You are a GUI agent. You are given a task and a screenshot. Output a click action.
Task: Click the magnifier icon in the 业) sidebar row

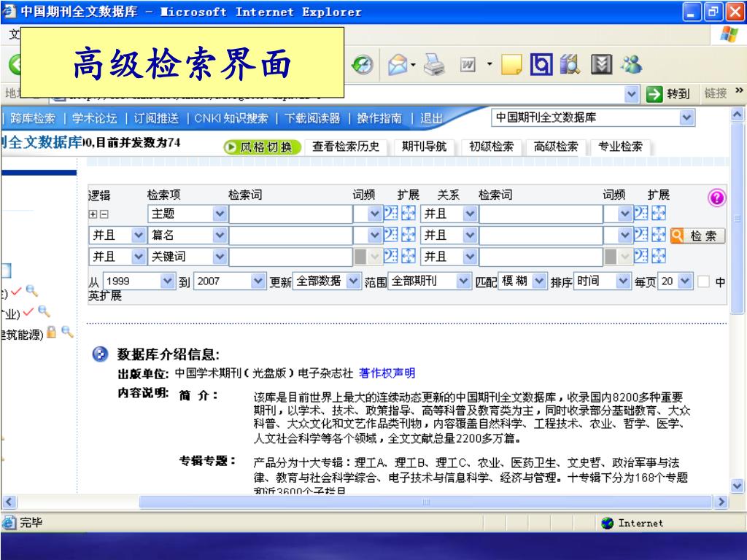44,311
